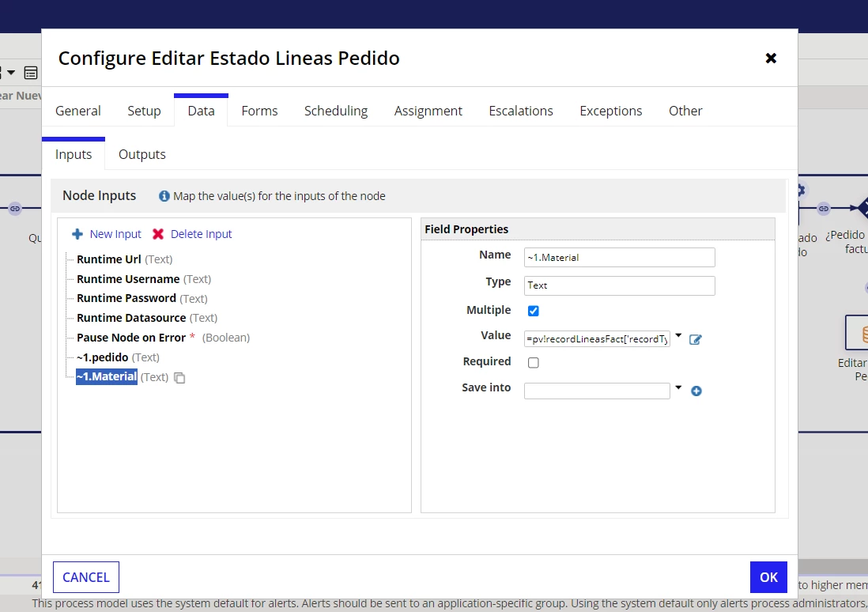868x612 pixels.
Task: Switch to the Setup tab
Action: point(144,111)
